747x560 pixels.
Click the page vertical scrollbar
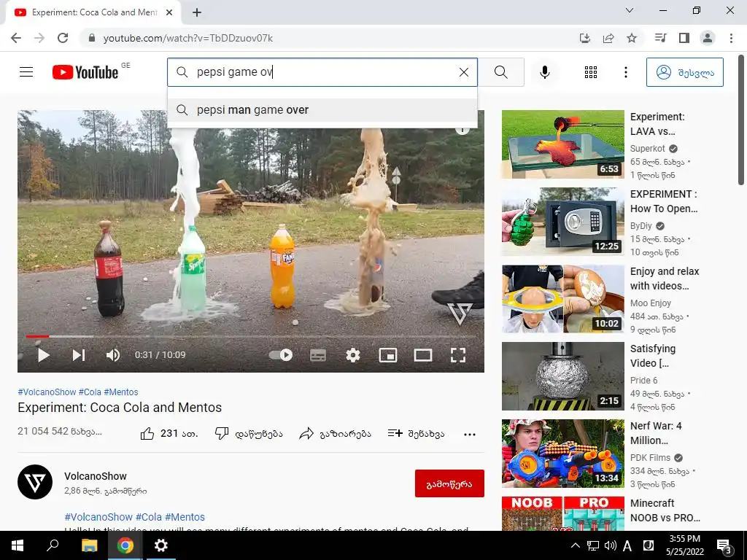(x=741, y=119)
